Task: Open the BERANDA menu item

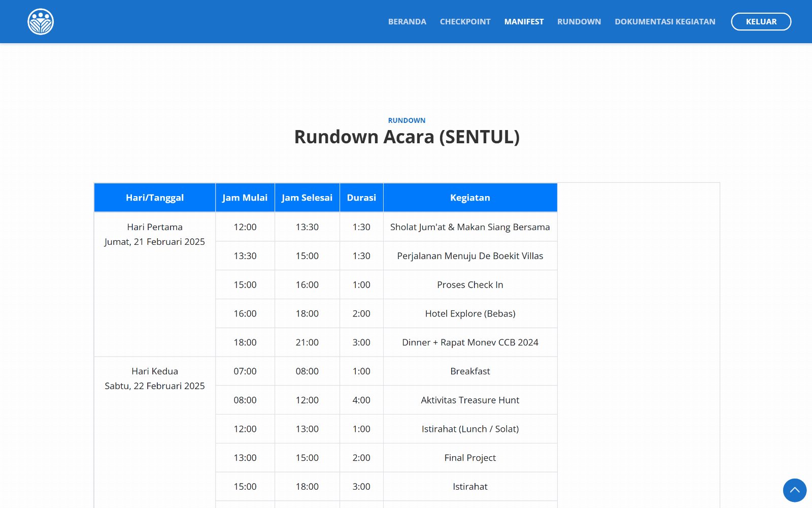Action: (x=407, y=21)
